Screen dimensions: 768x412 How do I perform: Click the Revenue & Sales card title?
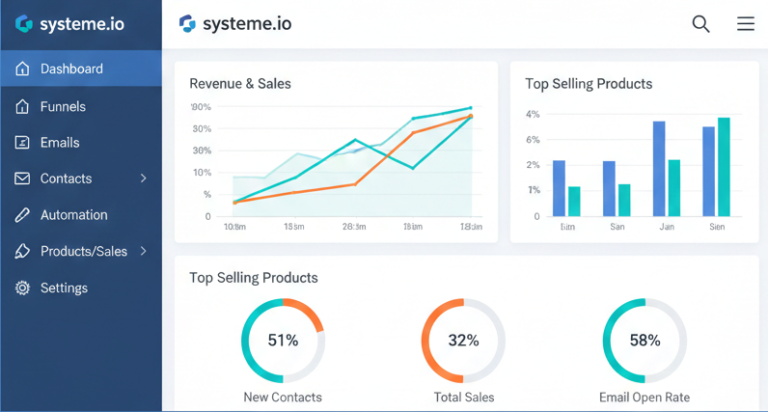point(240,84)
